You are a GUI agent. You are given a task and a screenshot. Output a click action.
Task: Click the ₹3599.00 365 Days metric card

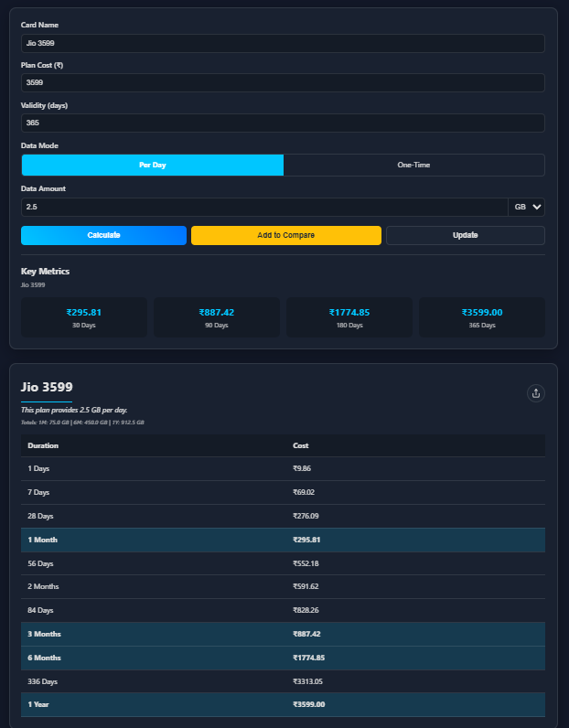click(482, 317)
